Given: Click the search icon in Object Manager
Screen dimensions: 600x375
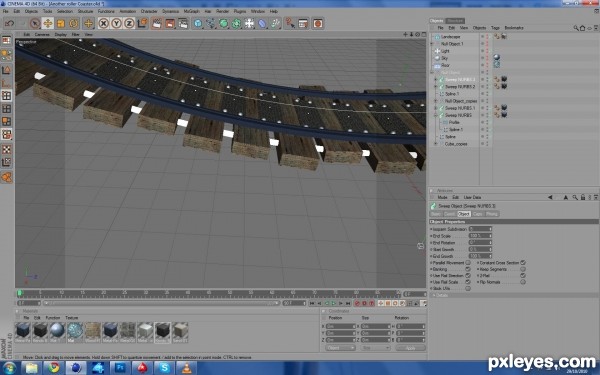Looking at the screenshot, I should click(576, 28).
